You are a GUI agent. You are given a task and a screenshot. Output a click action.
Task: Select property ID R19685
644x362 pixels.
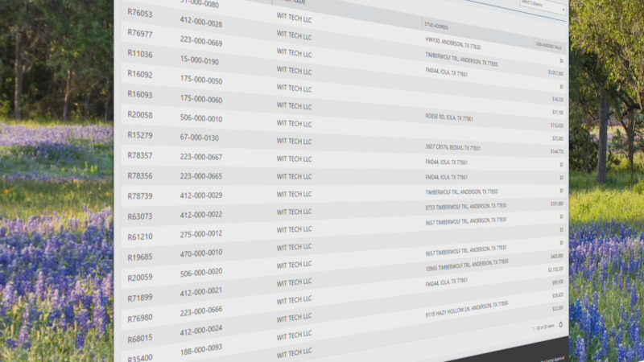tap(139, 257)
